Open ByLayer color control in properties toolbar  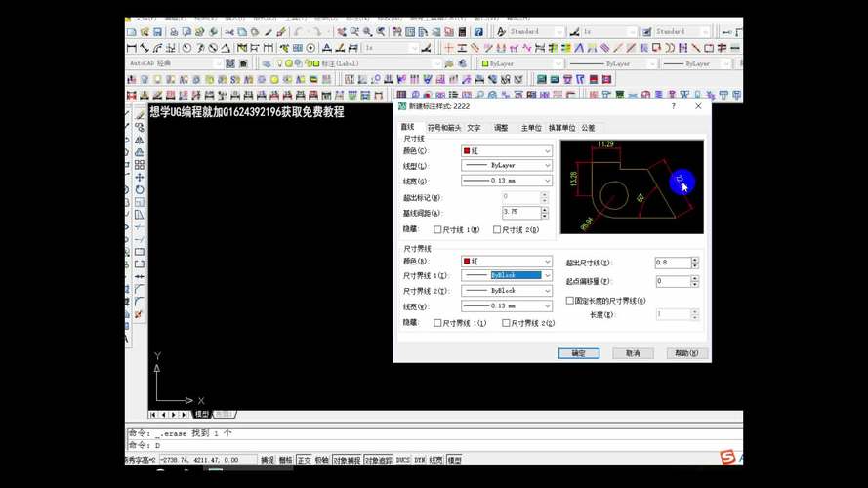click(x=521, y=63)
